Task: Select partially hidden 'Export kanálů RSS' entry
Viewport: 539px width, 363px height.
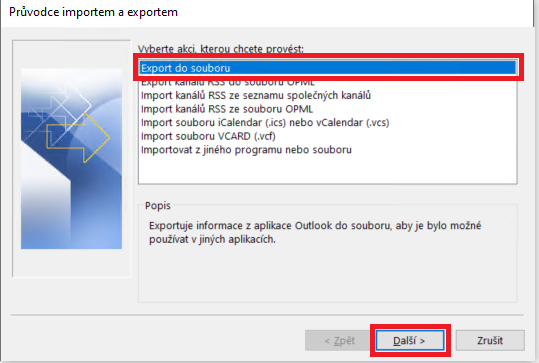Action: [228, 83]
